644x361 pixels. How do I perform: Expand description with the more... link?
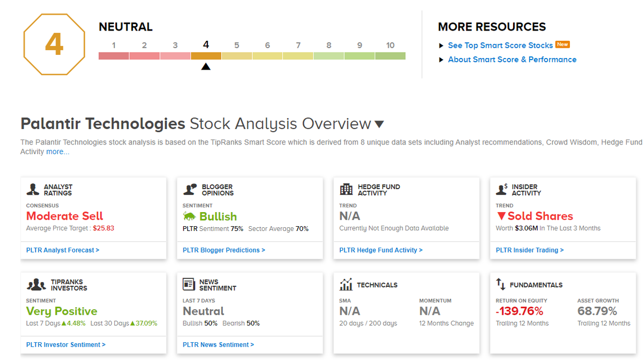57,152
